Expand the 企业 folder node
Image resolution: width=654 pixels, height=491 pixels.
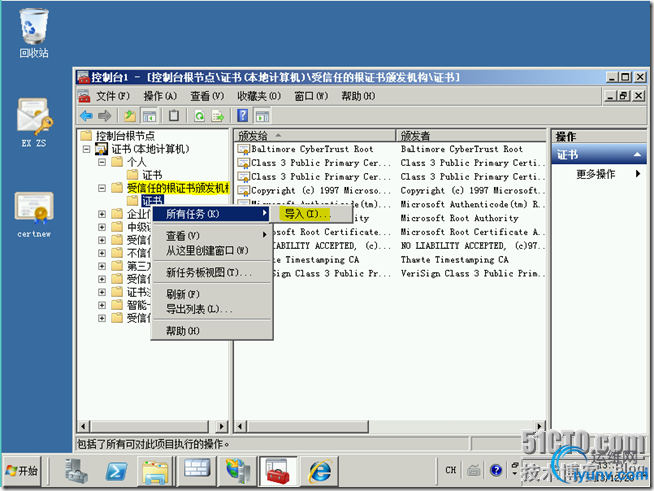click(102, 214)
